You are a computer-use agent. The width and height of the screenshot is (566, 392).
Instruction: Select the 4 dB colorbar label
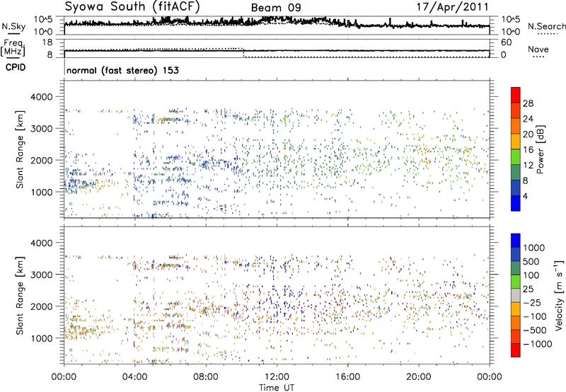[x=525, y=196]
